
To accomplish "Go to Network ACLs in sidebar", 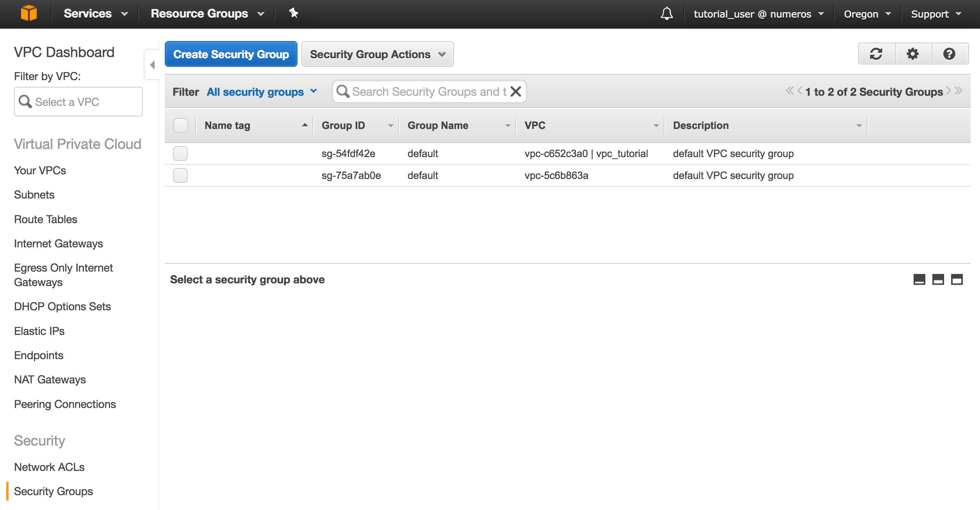I will coord(49,467).
